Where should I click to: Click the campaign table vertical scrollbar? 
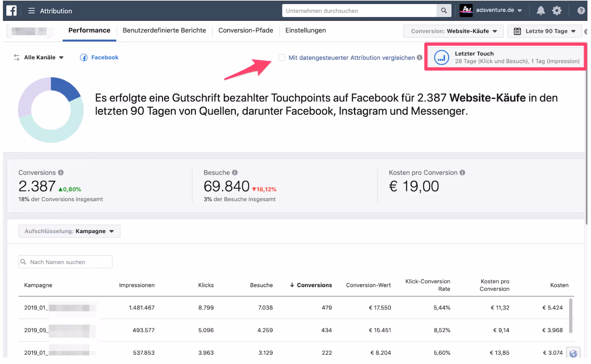point(571,316)
